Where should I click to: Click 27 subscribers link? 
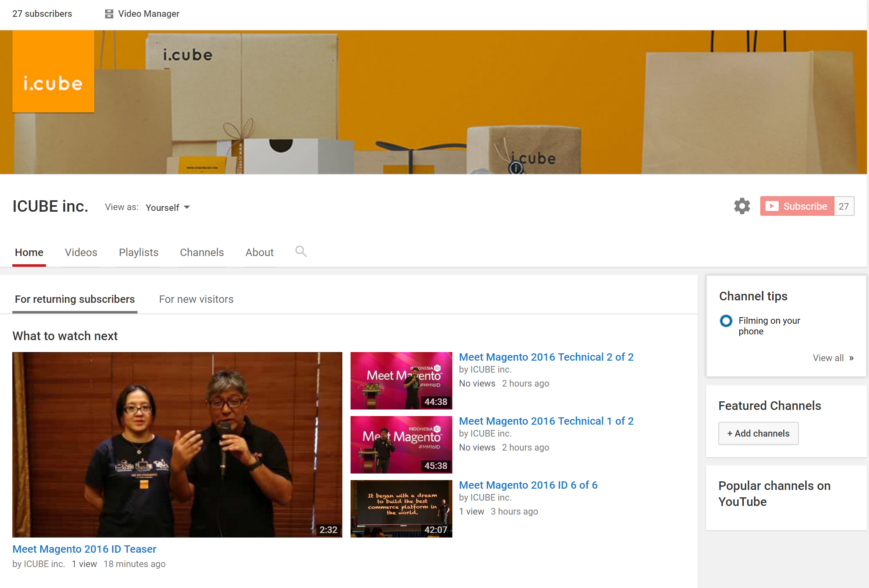click(x=42, y=14)
